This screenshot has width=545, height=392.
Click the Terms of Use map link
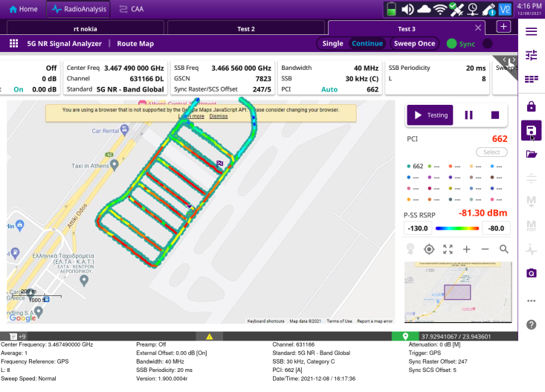point(339,321)
